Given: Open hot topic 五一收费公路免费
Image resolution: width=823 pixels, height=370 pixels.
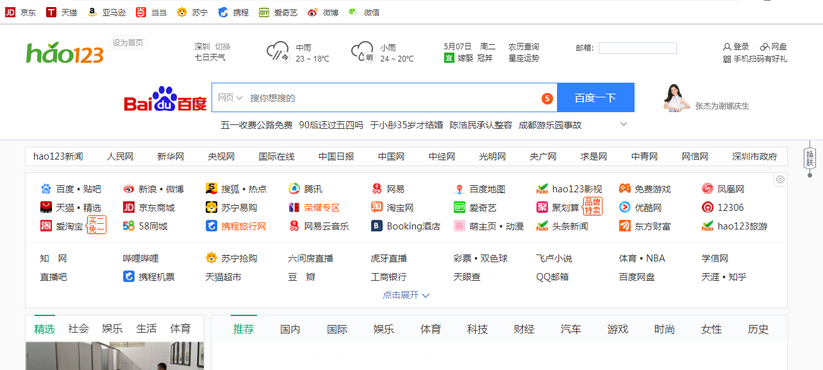Looking at the screenshot, I should click(257, 125).
